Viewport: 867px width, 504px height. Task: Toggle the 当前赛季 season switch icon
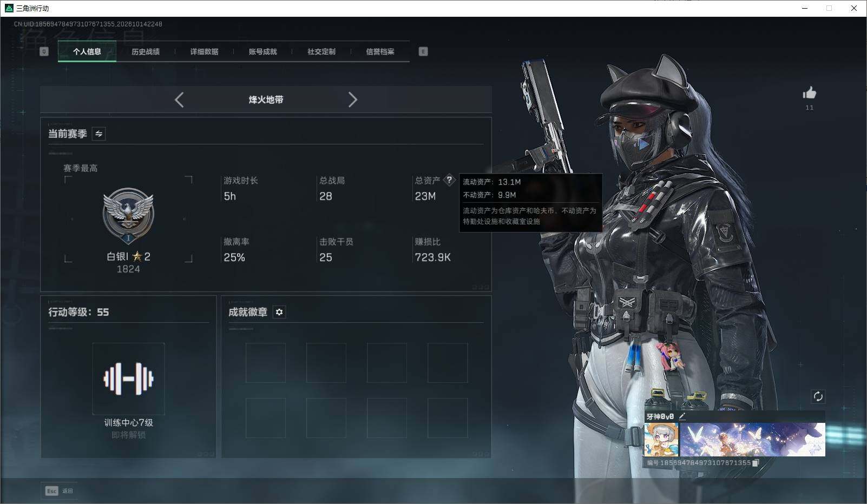[99, 134]
